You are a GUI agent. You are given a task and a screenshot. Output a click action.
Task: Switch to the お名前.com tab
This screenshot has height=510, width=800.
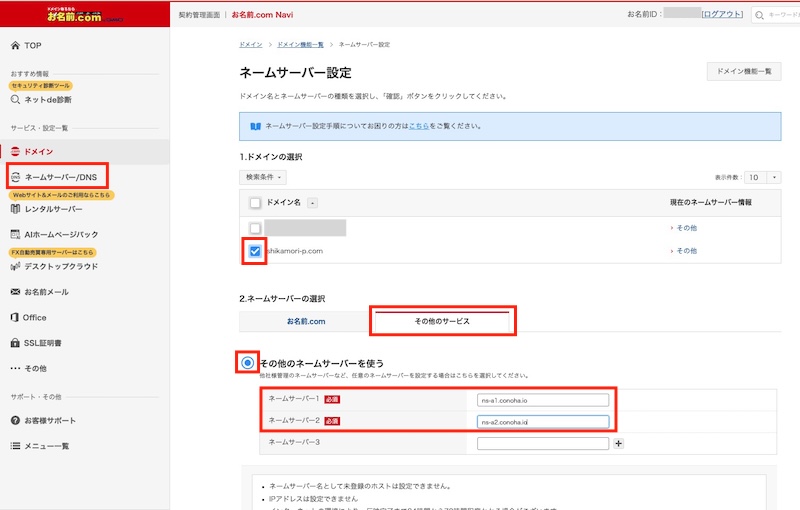[305, 321]
